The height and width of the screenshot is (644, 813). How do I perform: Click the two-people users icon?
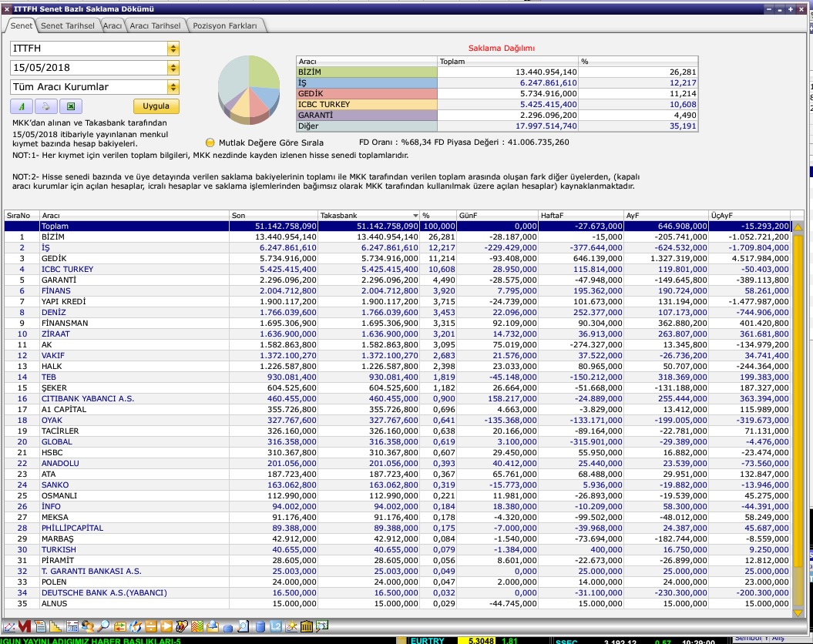click(x=88, y=626)
